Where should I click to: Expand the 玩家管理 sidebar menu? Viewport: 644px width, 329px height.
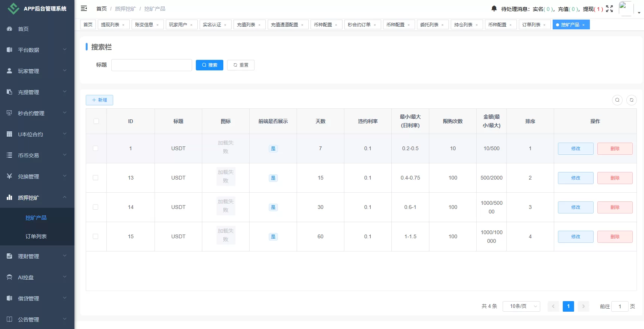37,71
